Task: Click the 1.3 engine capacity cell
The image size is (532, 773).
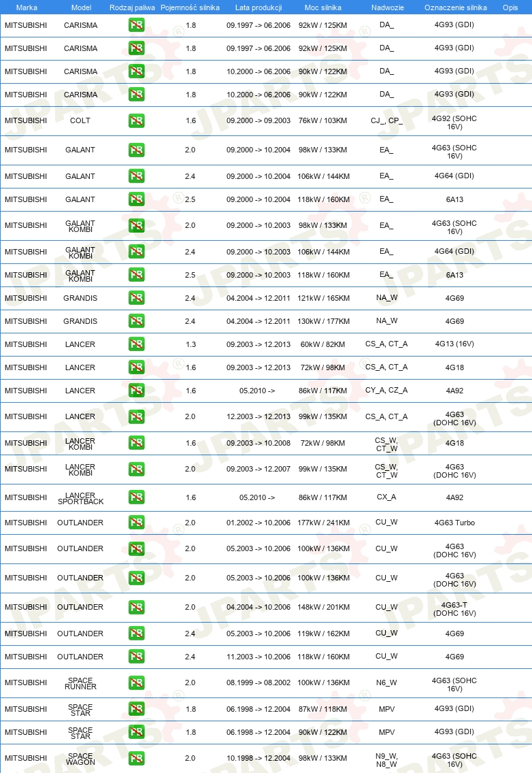Action: tap(190, 344)
